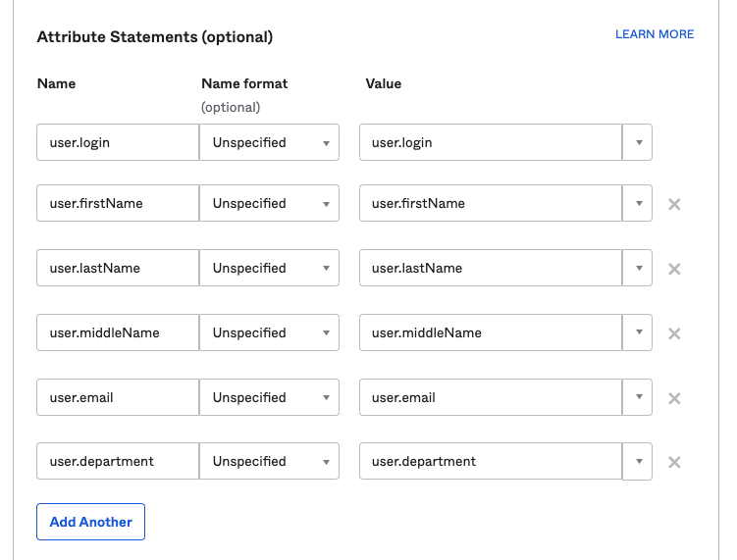This screenshot has height=560, width=737.
Task: Focus the user.login value field
Action: pyautogui.click(x=491, y=142)
